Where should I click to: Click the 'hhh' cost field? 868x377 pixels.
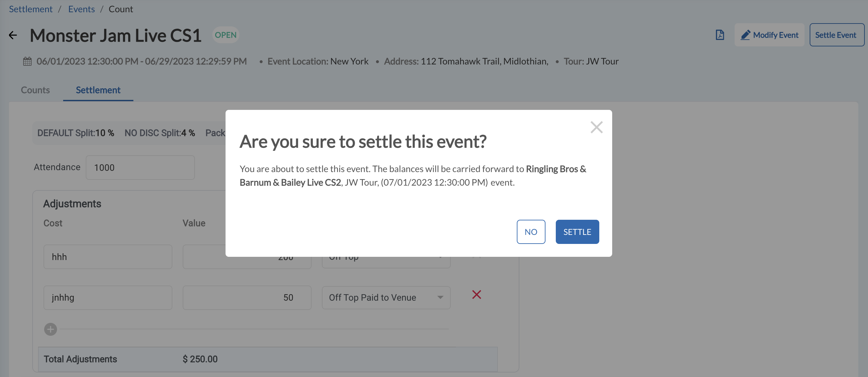click(108, 257)
